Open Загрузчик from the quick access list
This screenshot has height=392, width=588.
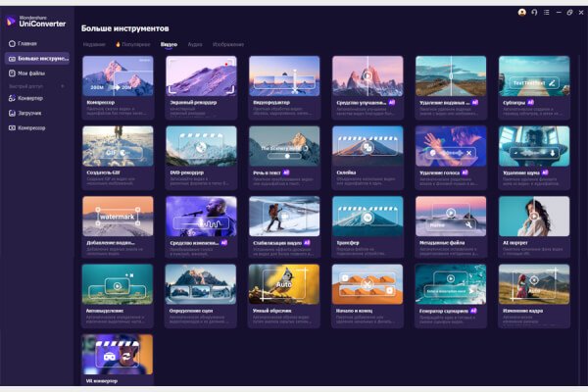(24, 113)
